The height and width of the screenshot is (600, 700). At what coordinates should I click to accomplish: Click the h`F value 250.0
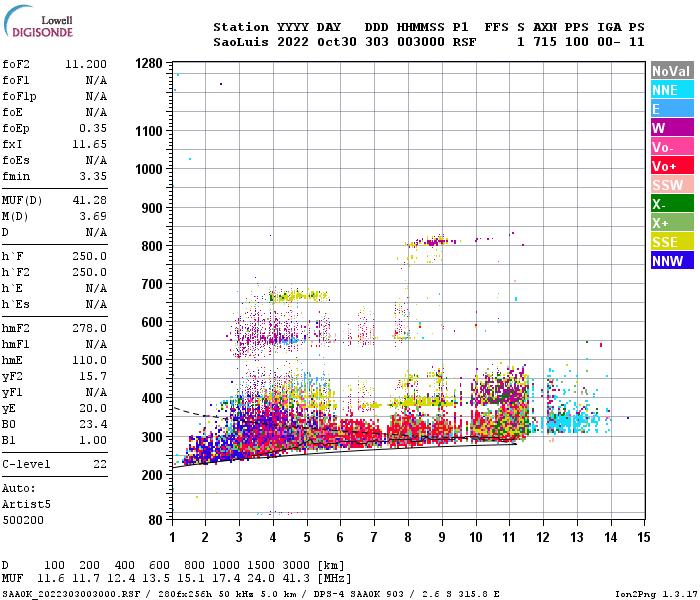pos(90,257)
